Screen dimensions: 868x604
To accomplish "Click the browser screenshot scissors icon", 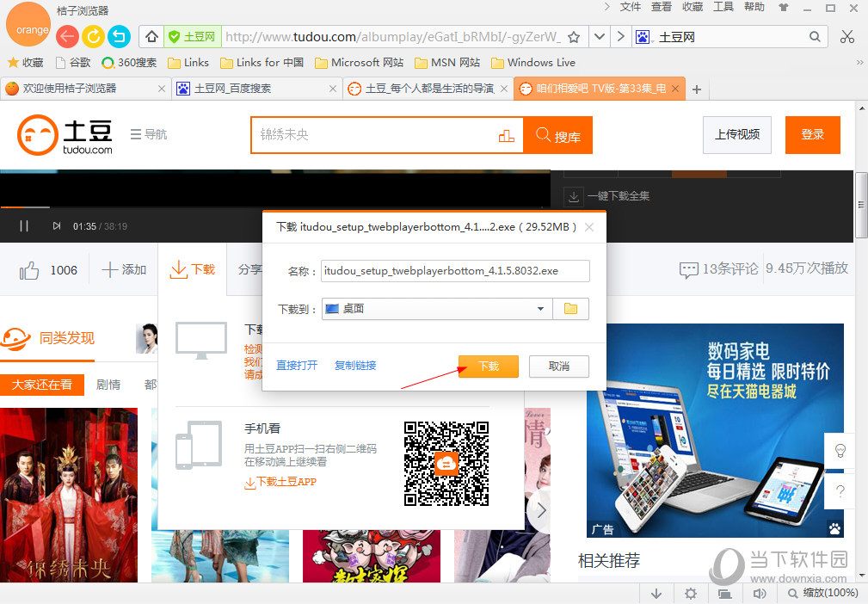I will point(846,37).
